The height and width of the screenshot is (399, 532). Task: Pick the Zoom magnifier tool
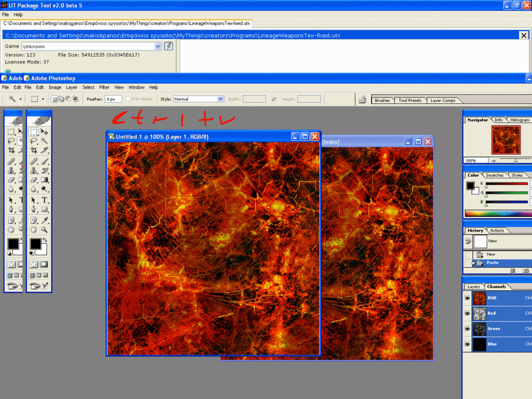[x=45, y=229]
